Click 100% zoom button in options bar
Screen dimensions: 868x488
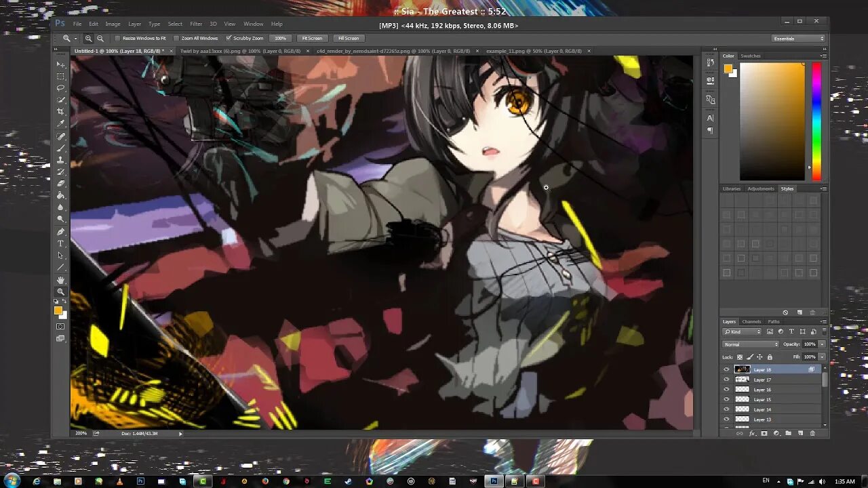(280, 39)
